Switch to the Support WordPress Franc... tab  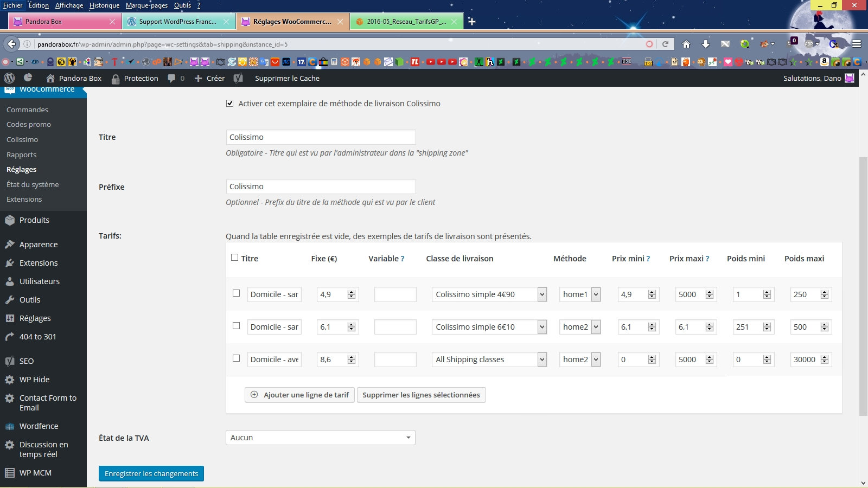(178, 22)
